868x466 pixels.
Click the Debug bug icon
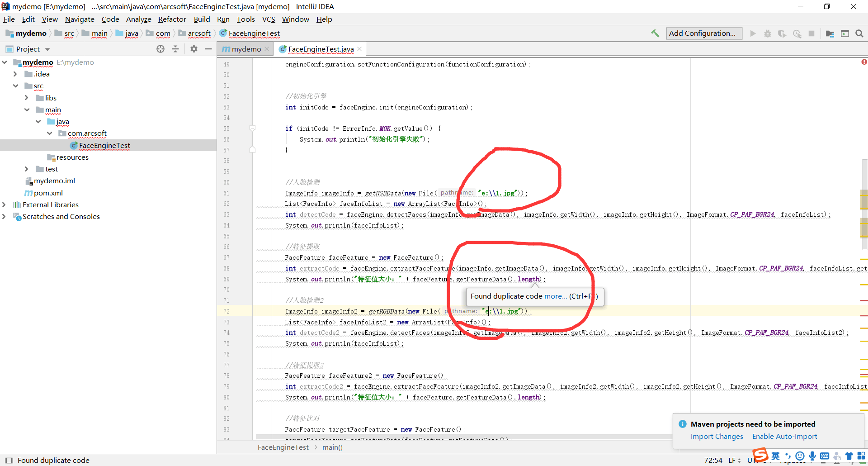click(x=768, y=33)
